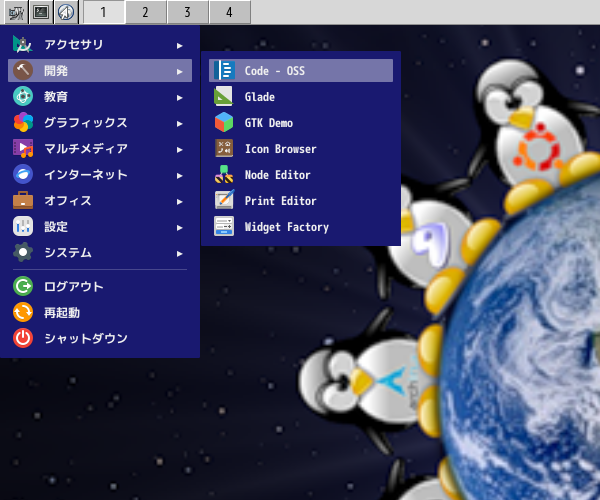Switch to workspace 2
This screenshot has width=600, height=500.
pyautogui.click(x=146, y=12)
